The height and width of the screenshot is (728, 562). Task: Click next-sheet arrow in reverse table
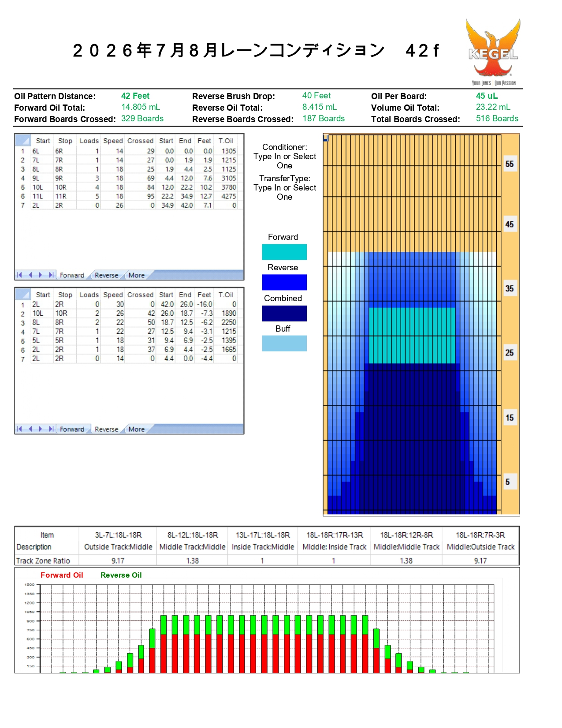pyautogui.click(x=41, y=429)
